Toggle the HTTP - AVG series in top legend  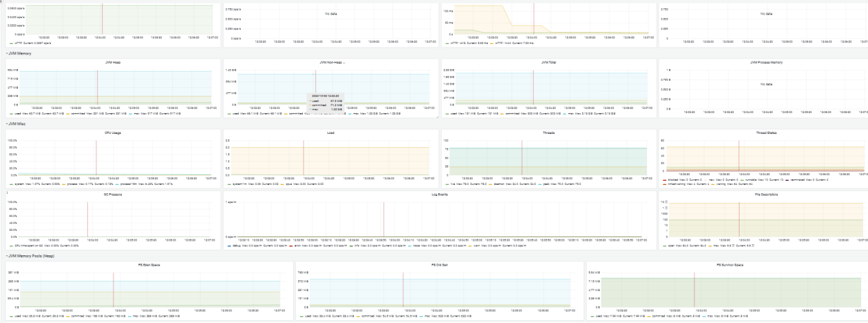(x=458, y=43)
